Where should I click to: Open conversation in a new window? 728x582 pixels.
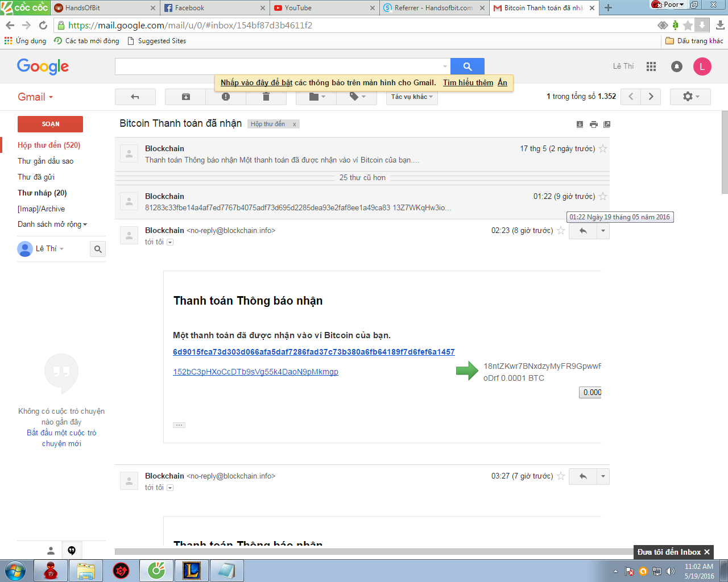[607, 124]
